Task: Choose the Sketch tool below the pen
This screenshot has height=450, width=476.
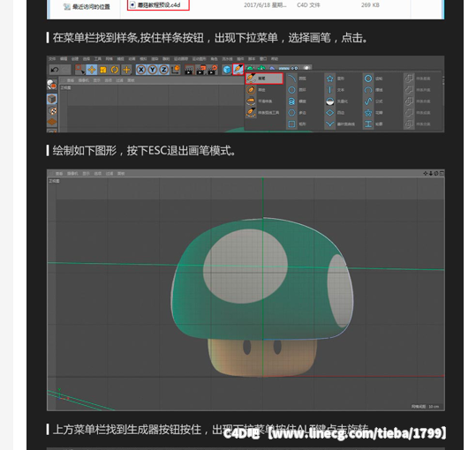Action: pyautogui.click(x=257, y=90)
